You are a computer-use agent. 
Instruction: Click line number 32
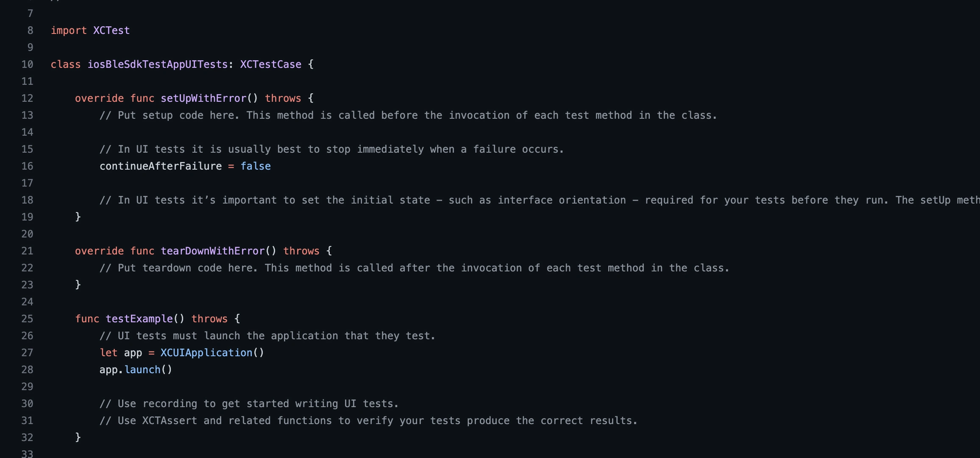(x=27, y=438)
